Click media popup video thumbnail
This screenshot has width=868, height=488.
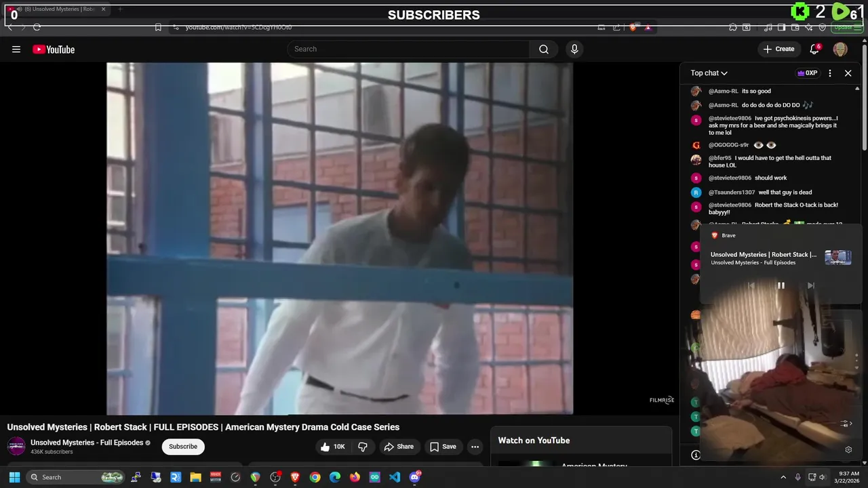pyautogui.click(x=837, y=258)
